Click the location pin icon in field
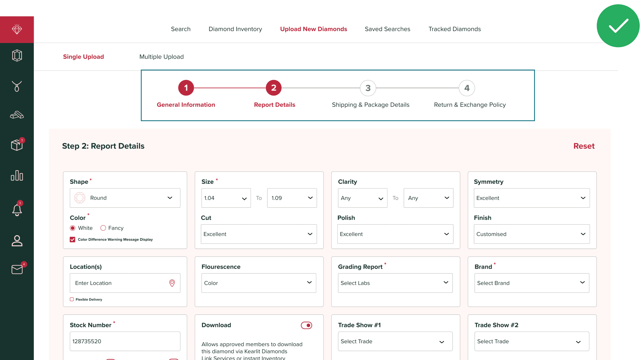This screenshot has height=360, width=644. (x=172, y=283)
